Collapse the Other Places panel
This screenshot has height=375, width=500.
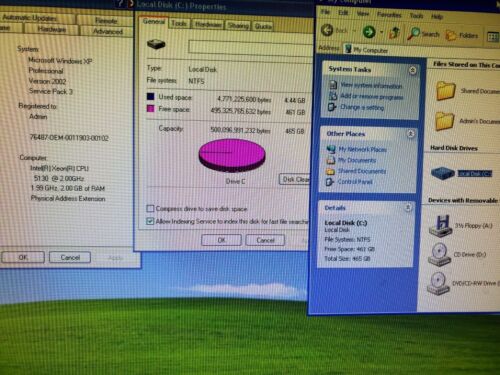click(x=411, y=134)
